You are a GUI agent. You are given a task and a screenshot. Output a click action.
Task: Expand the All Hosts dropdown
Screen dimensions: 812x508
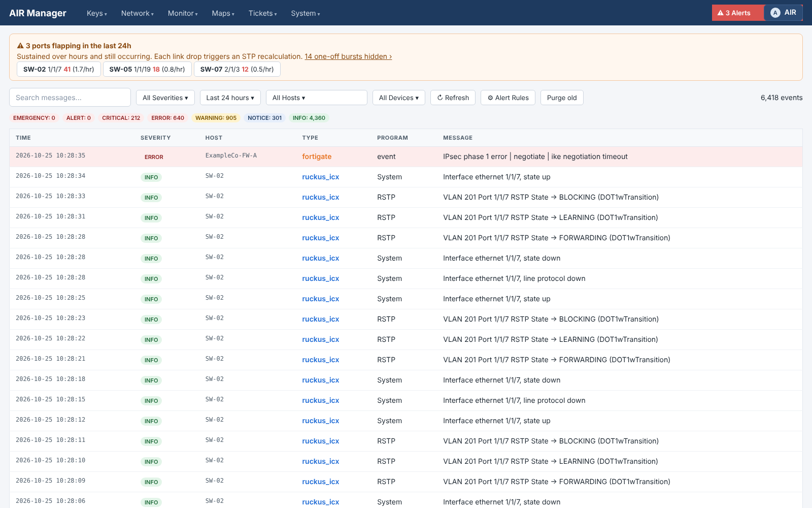[x=317, y=98]
